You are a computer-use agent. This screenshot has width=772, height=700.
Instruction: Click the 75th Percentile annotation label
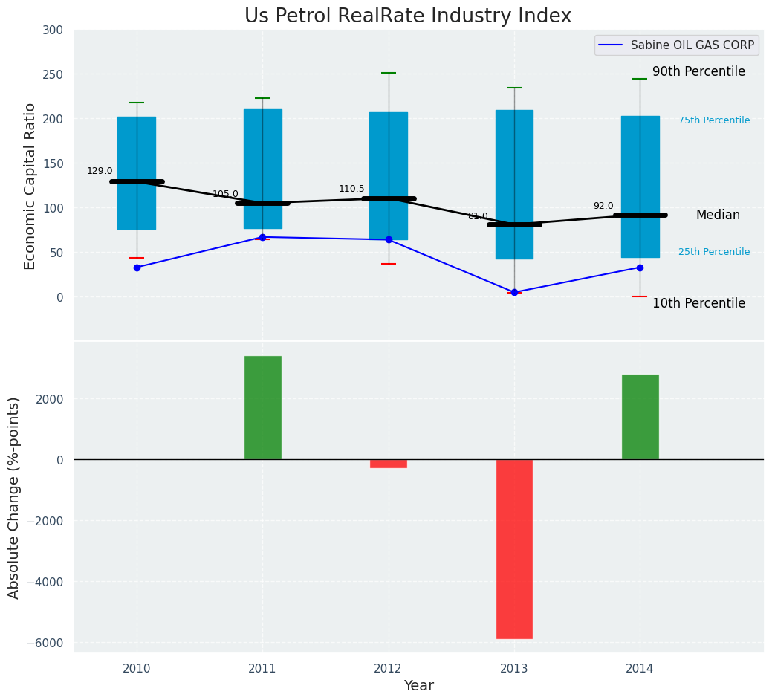coord(713,120)
